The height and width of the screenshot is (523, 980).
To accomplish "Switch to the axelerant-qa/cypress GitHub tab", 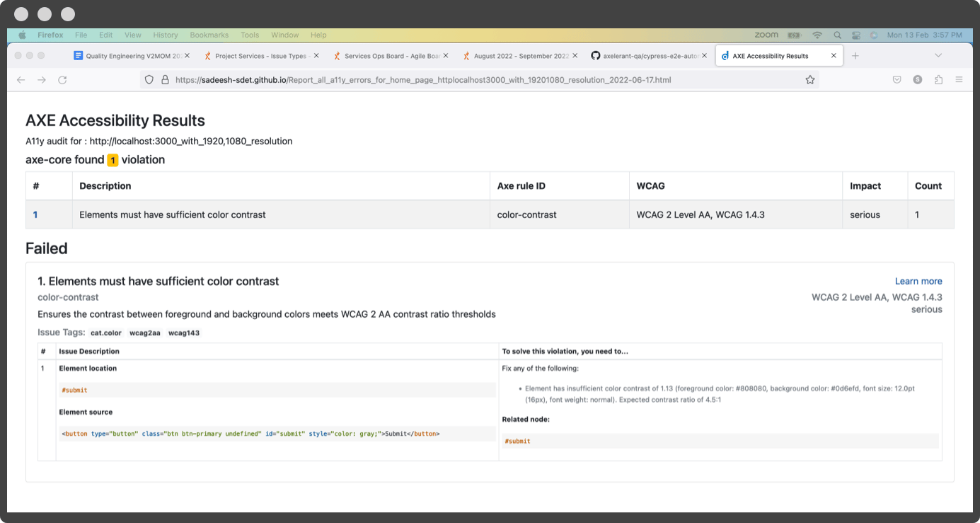I will (x=650, y=56).
